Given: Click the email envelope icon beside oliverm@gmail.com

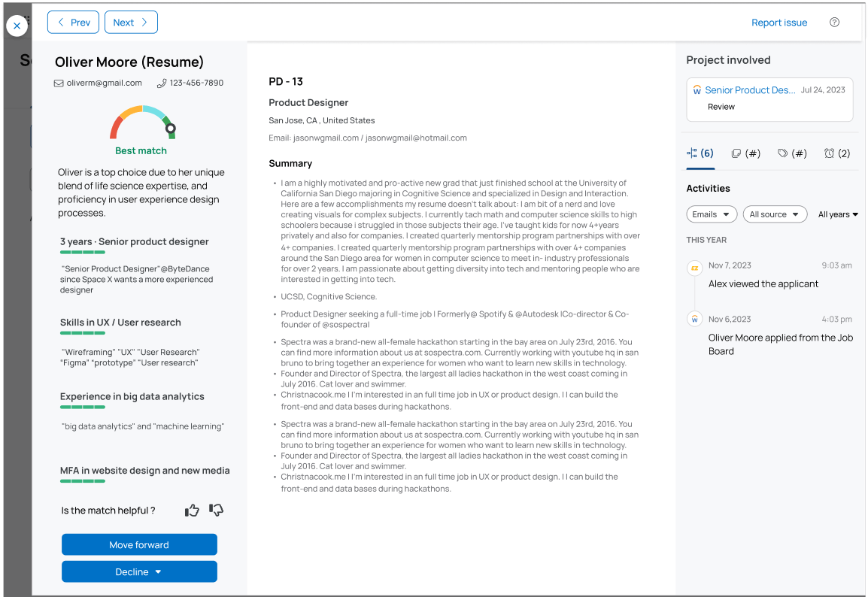Looking at the screenshot, I should (x=59, y=83).
